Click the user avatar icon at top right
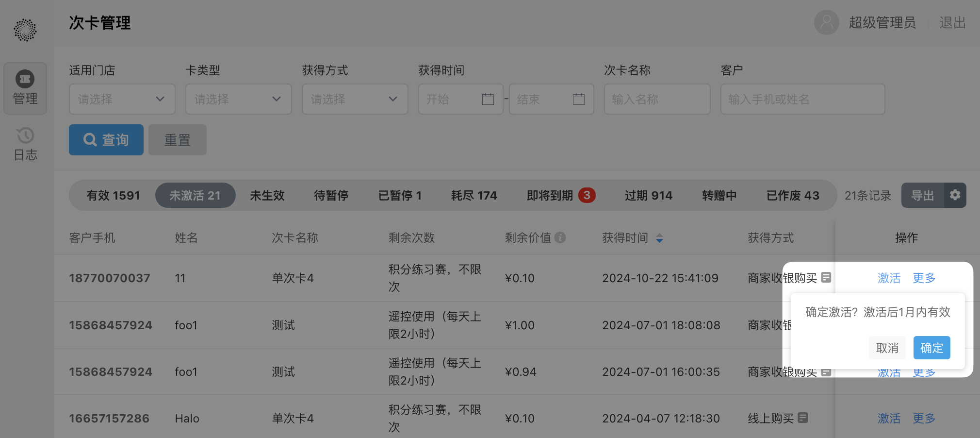Screen dimensions: 980x438 click(x=826, y=22)
